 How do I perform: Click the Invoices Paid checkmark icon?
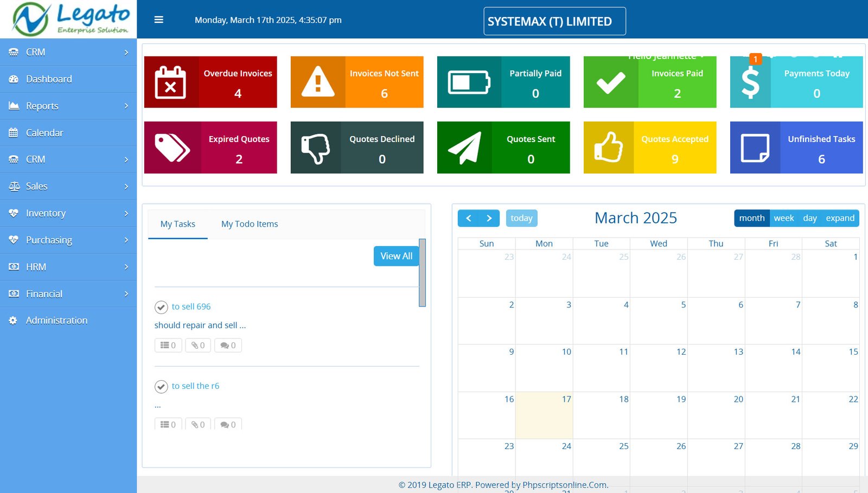point(611,83)
